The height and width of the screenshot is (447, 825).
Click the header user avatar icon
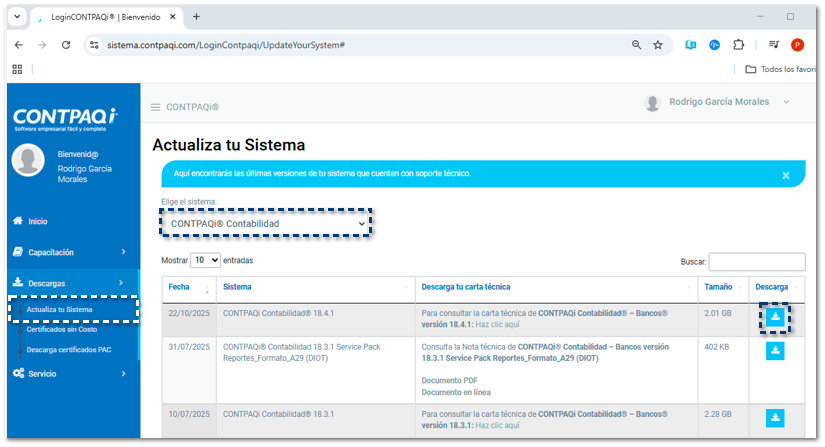[x=652, y=103]
